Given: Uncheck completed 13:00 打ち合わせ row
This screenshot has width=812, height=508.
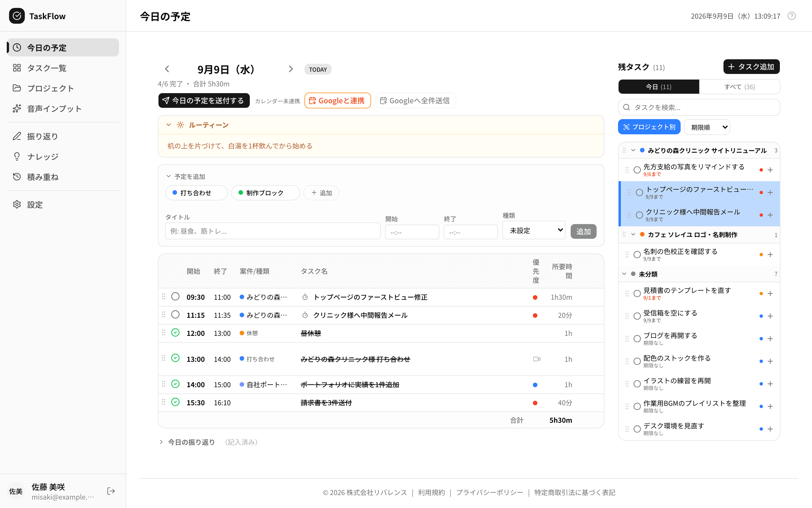Looking at the screenshot, I should [x=175, y=358].
